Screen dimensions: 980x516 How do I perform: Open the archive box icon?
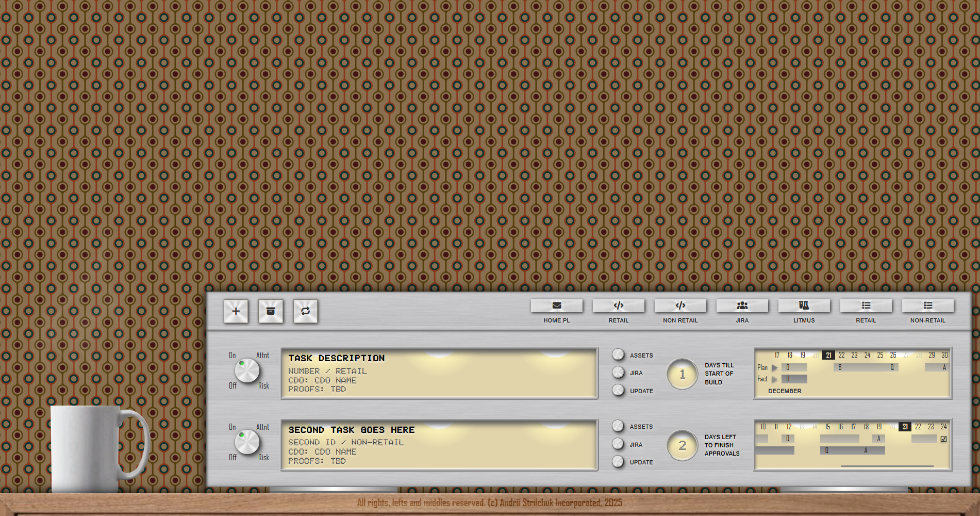(271, 311)
